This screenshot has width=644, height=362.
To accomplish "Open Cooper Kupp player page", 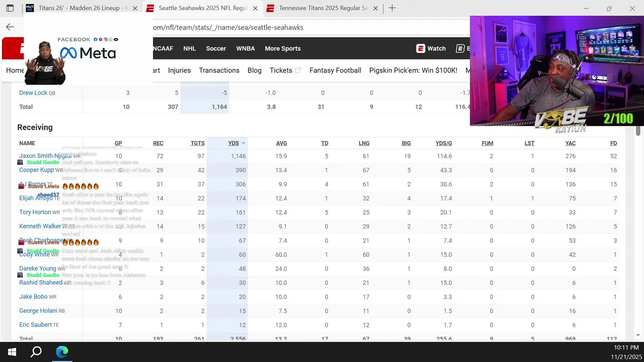I will pos(36,170).
